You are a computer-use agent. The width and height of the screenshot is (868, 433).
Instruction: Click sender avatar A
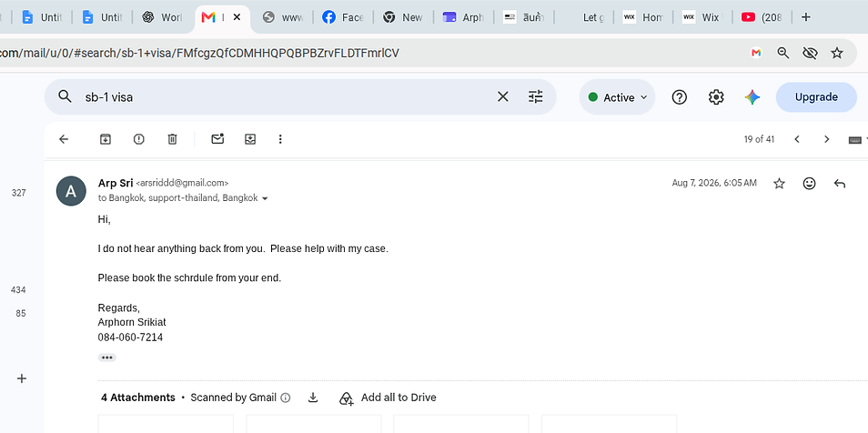click(71, 191)
